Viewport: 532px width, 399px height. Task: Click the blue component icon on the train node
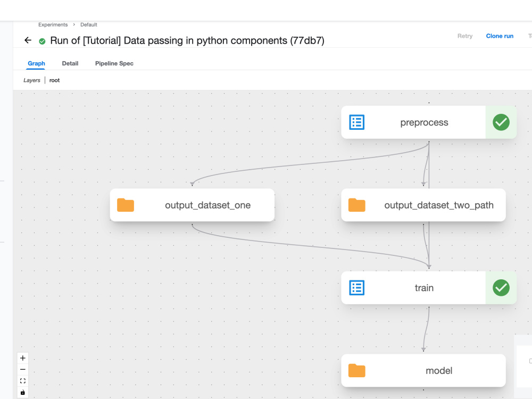point(356,288)
